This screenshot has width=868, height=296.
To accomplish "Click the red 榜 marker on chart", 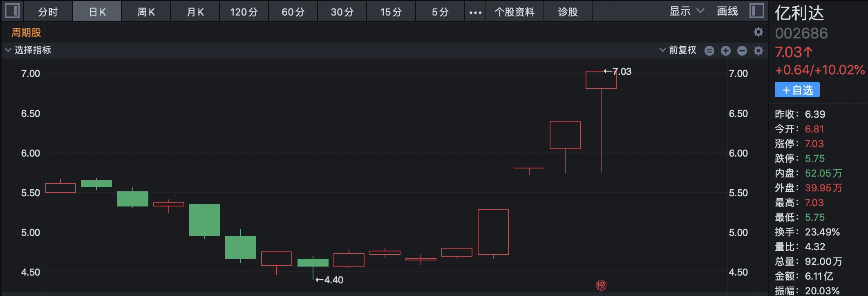I will 601,285.
